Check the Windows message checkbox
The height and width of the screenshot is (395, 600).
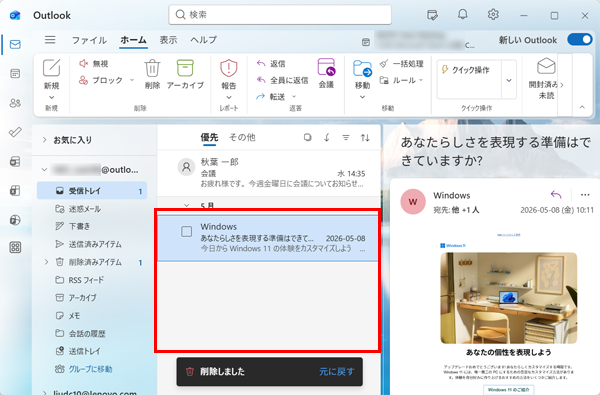click(186, 231)
